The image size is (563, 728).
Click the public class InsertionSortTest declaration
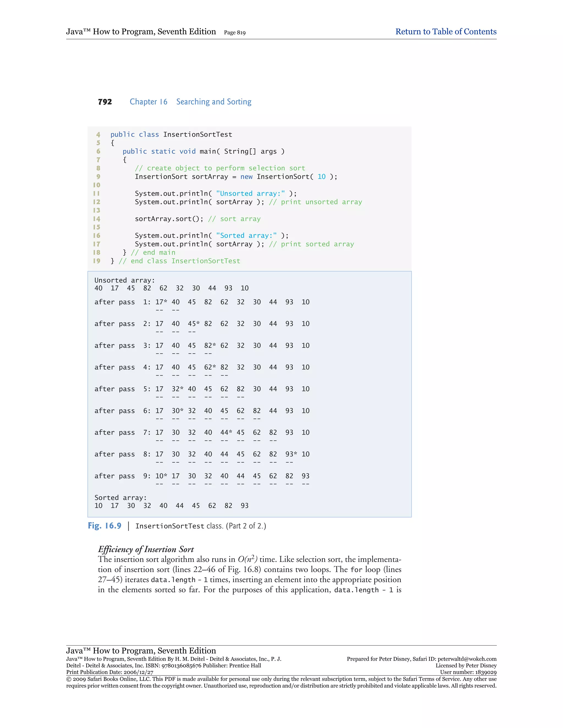pos(171,135)
